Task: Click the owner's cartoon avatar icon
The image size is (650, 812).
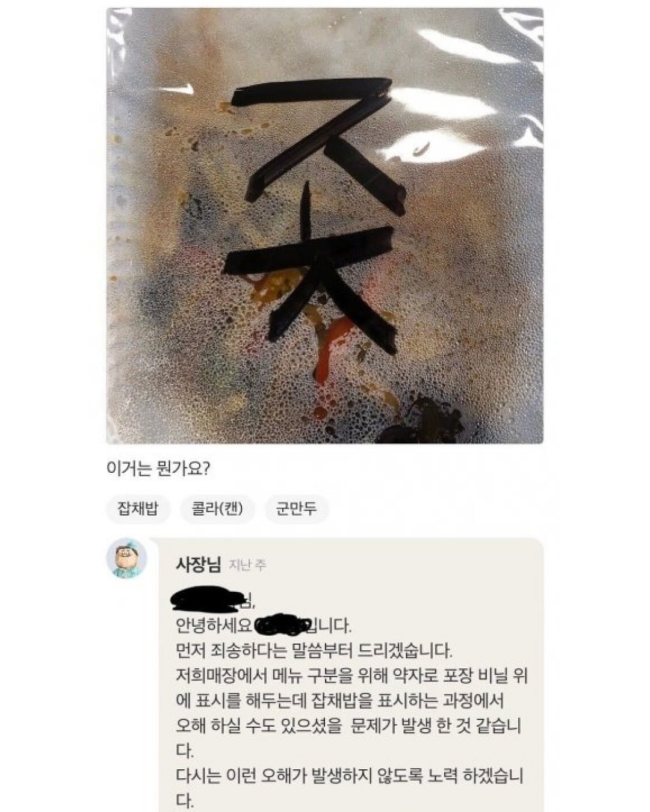Action: (126, 558)
